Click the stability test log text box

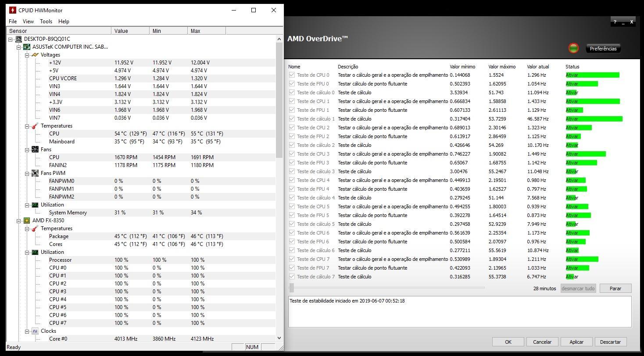point(460,312)
